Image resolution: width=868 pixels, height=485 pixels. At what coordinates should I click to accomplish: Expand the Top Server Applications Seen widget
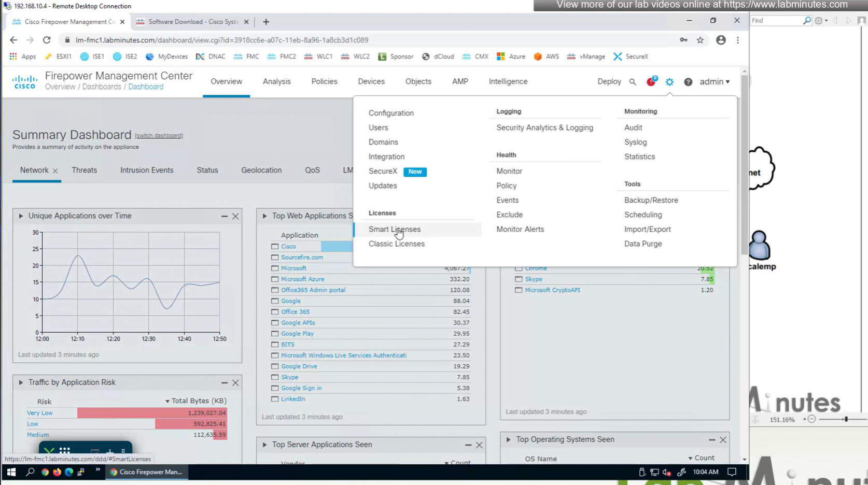click(264, 445)
